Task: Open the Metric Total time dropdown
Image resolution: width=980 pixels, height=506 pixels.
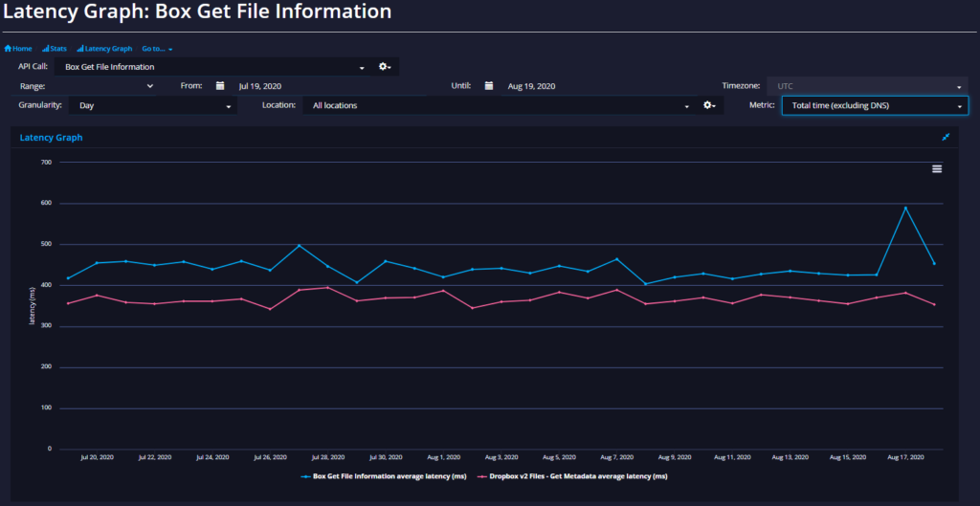Action: click(x=875, y=105)
